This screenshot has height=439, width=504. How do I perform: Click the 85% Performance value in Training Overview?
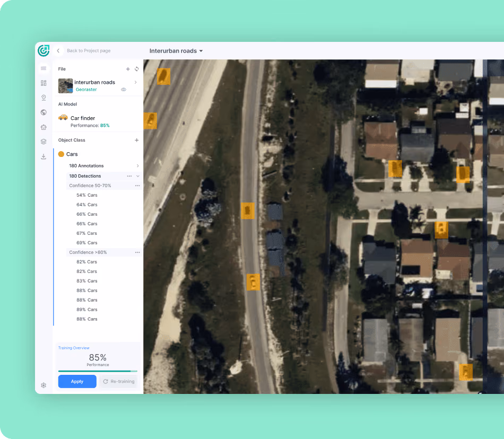point(98,357)
